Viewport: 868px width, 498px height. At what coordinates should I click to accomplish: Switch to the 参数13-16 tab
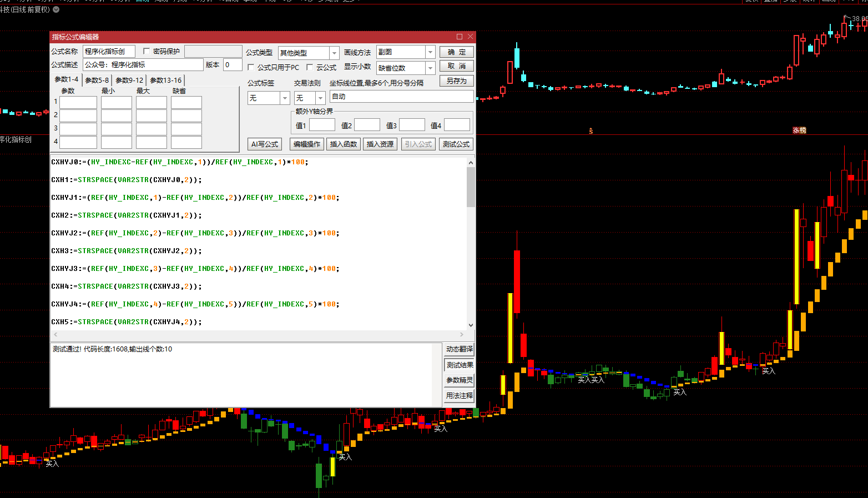(x=165, y=80)
